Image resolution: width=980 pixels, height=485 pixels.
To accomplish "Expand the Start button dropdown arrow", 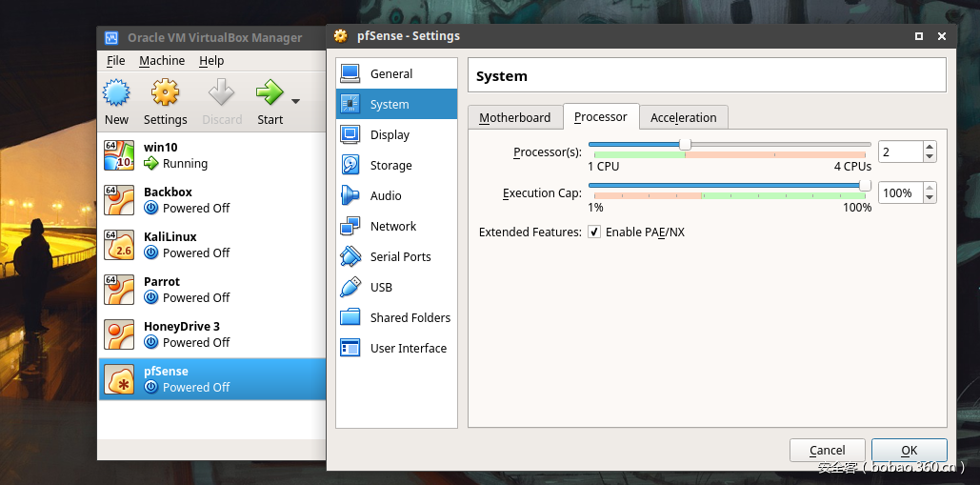I will (295, 101).
